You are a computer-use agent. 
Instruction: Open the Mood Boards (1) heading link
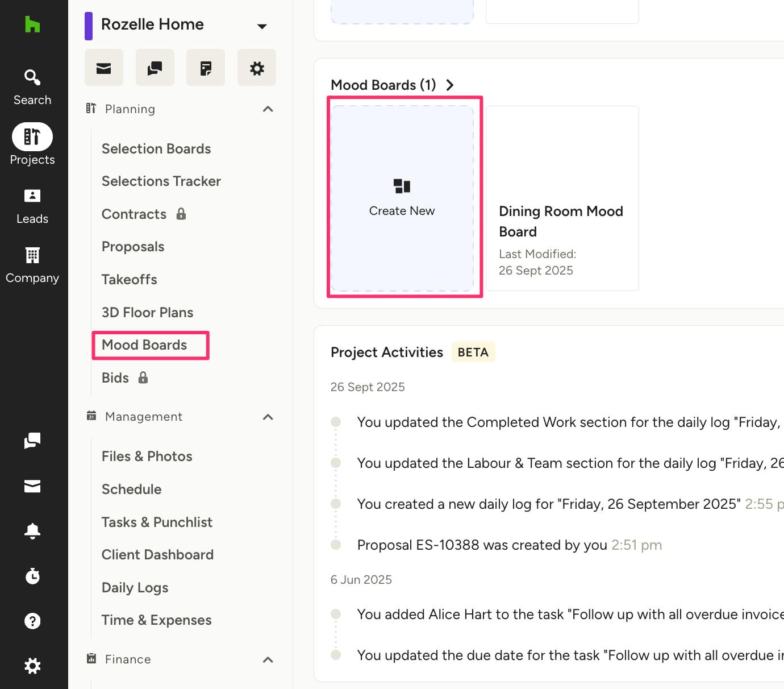click(392, 85)
